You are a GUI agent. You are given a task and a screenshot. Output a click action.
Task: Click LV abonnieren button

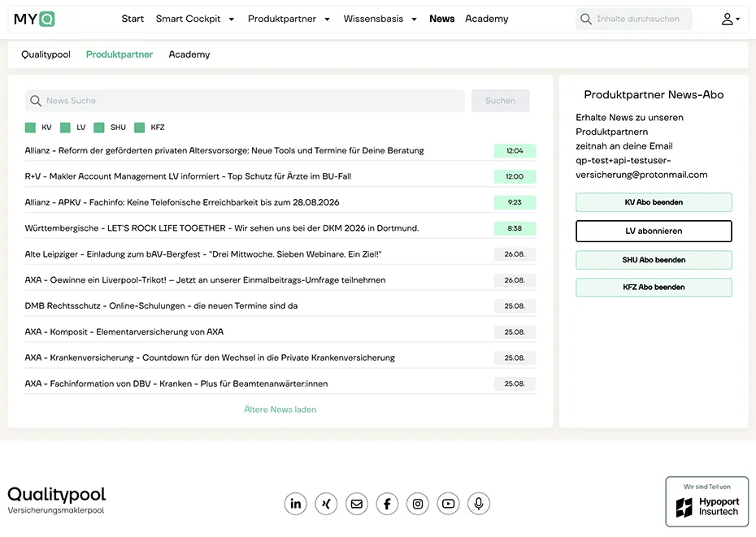click(654, 231)
